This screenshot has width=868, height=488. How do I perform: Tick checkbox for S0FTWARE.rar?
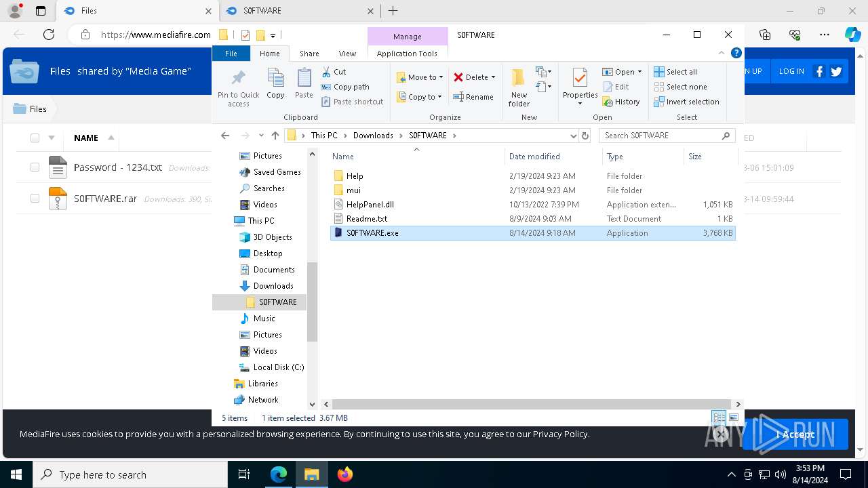pyautogui.click(x=35, y=199)
